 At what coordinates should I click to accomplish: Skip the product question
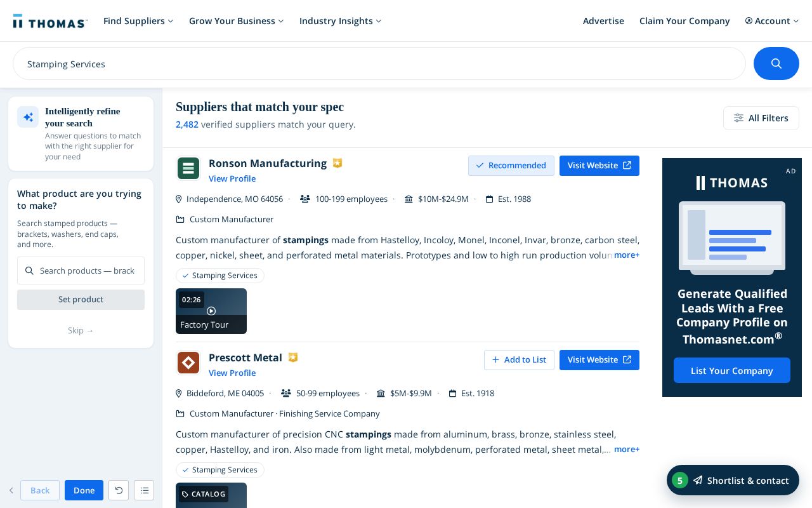[81, 331]
